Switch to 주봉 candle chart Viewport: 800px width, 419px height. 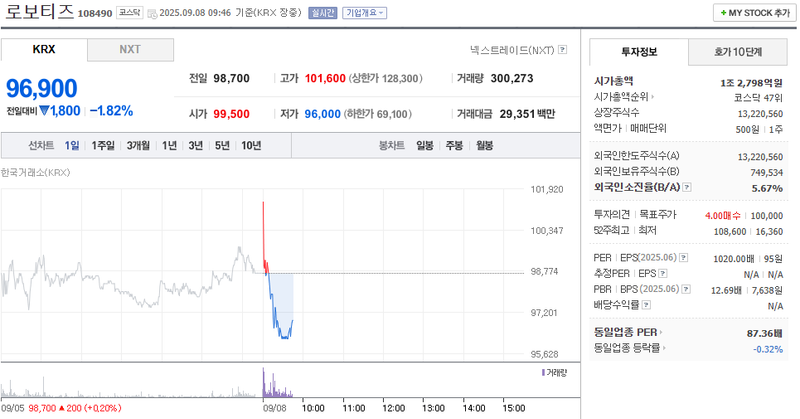pos(454,145)
